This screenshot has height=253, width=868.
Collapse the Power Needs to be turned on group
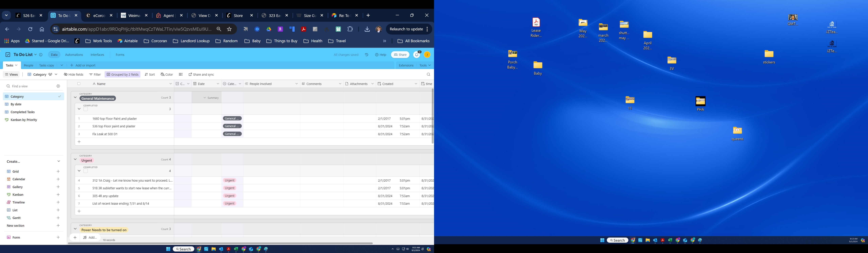(x=75, y=229)
